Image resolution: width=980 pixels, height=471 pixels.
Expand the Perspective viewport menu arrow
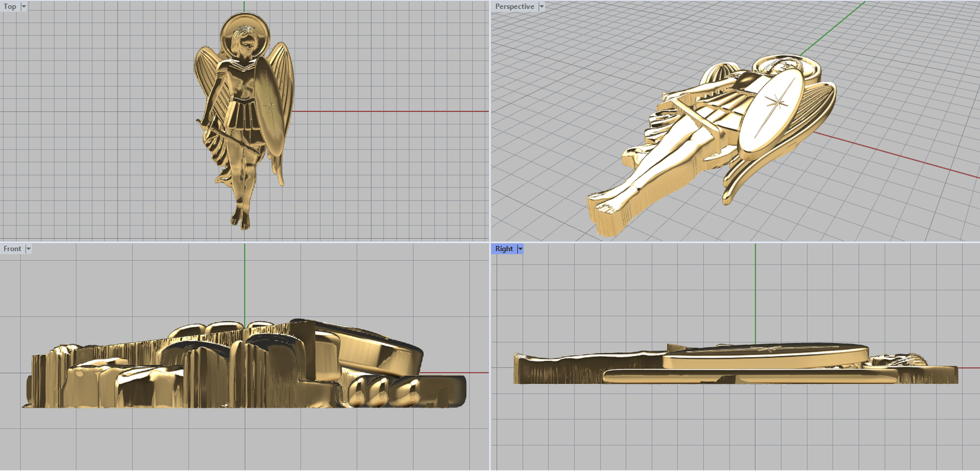tap(541, 7)
